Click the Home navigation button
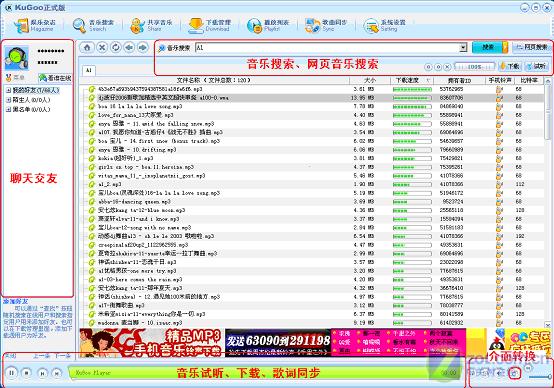Viewport: 554px width, 388px height. tap(87, 47)
